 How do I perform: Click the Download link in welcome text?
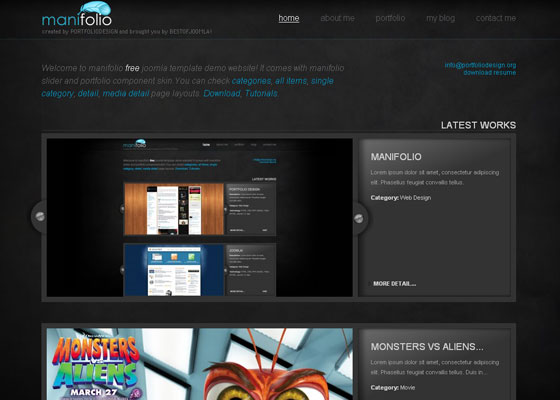[x=222, y=94]
